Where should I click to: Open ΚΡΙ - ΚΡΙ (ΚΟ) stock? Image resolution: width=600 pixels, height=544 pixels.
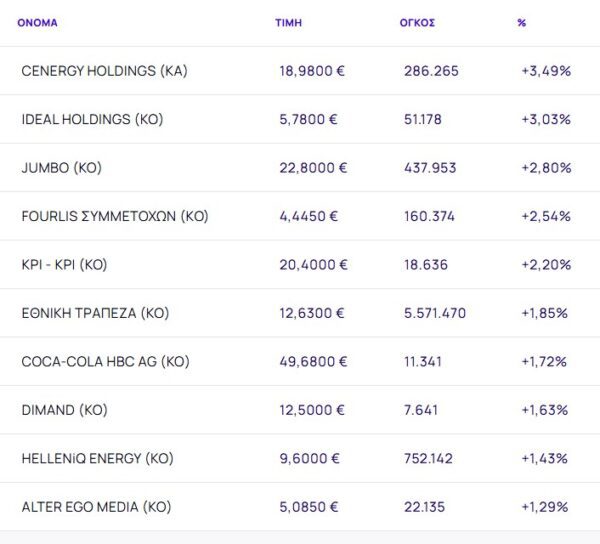pyautogui.click(x=64, y=265)
